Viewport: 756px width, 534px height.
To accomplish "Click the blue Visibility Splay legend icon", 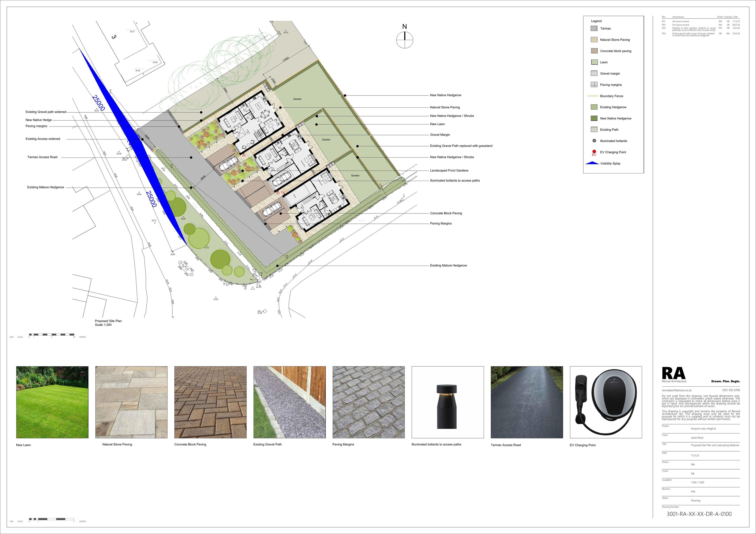I will [592, 163].
